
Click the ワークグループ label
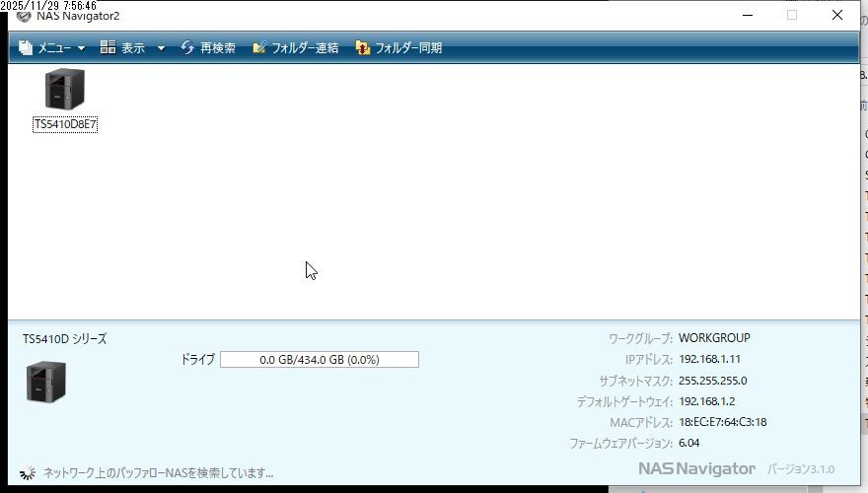point(640,338)
